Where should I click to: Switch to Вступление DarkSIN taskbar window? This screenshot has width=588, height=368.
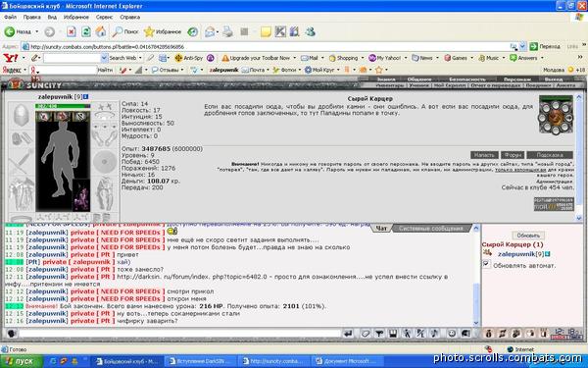[201, 361]
